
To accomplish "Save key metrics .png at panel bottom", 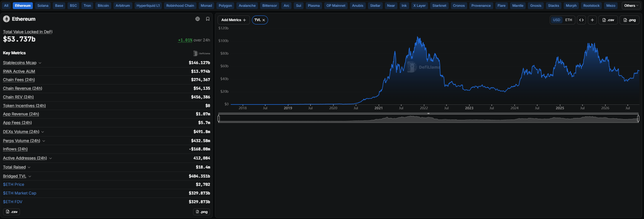I will point(202,212).
